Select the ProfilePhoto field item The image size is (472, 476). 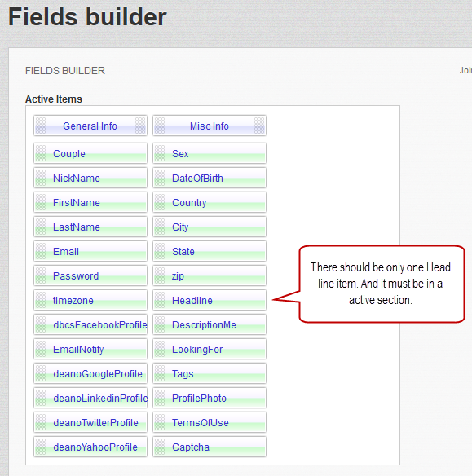210,398
